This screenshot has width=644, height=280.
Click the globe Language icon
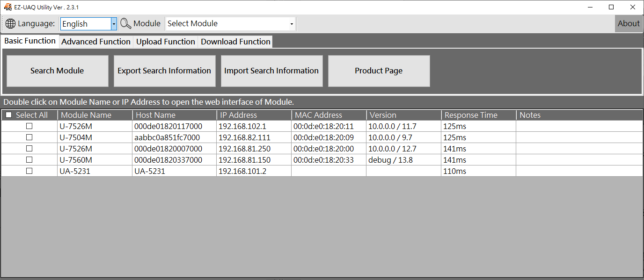point(10,23)
